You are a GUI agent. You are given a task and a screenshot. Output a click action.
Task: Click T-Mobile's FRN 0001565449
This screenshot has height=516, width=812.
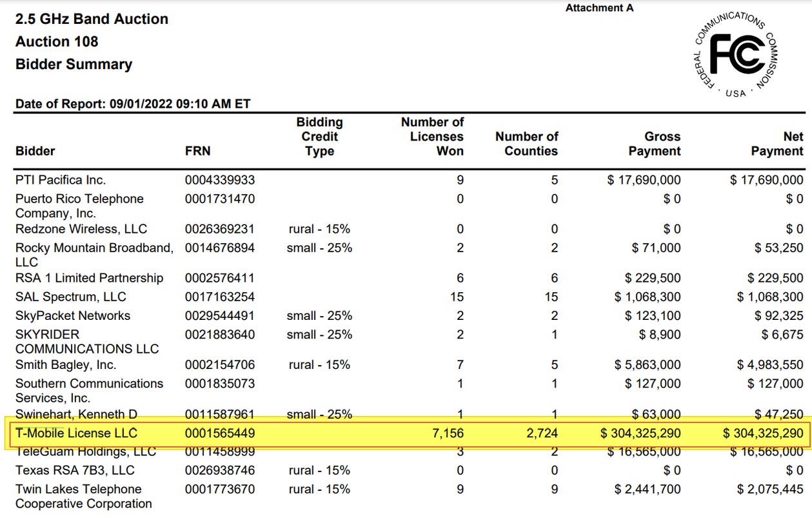pos(220,433)
